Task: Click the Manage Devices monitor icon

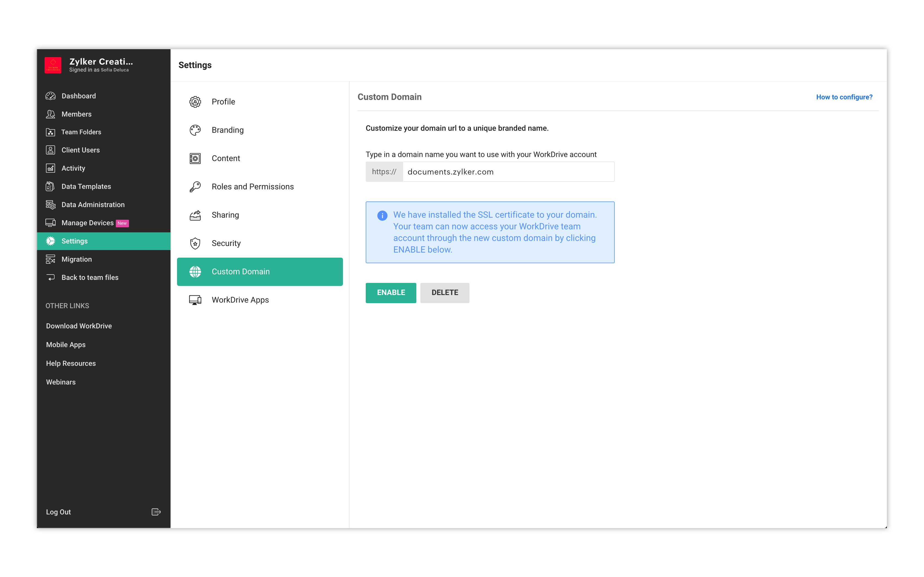Action: point(50,223)
